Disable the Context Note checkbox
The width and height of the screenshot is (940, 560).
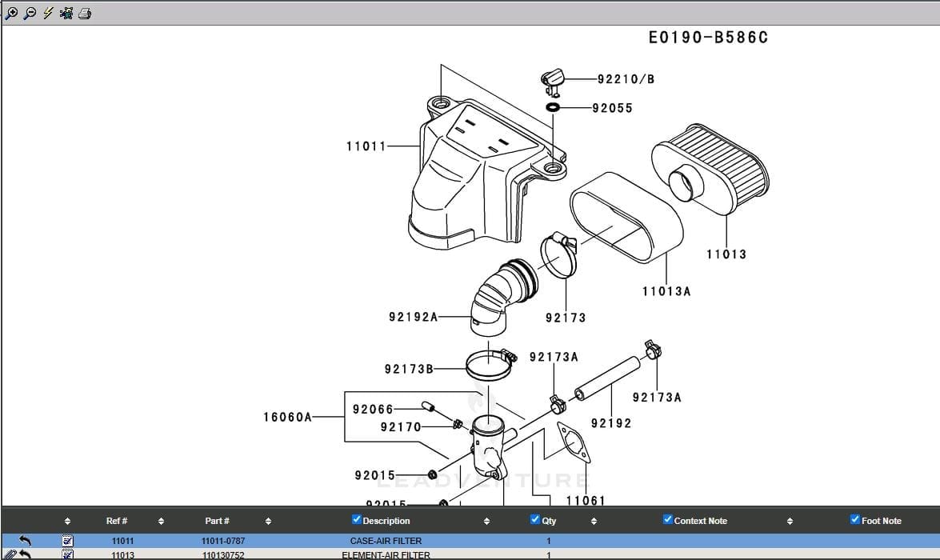(x=668, y=520)
